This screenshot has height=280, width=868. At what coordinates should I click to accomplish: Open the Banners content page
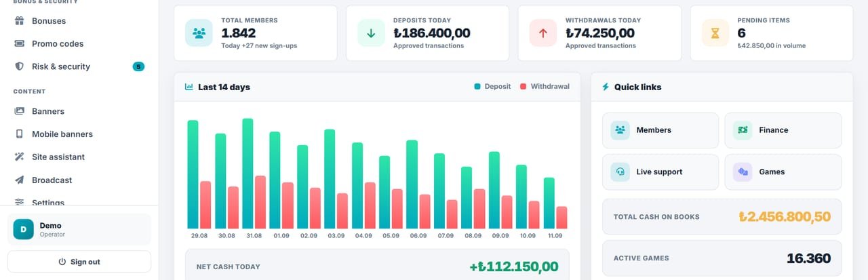(79, 111)
